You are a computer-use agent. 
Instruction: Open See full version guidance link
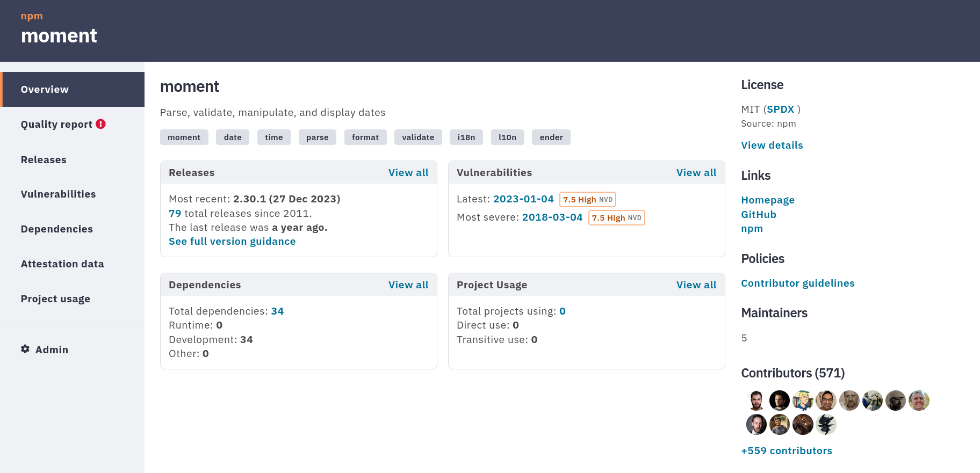(x=232, y=242)
